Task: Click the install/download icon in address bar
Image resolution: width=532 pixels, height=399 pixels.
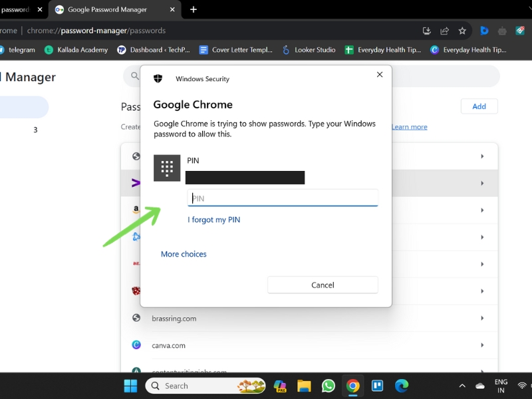Action: (x=427, y=31)
